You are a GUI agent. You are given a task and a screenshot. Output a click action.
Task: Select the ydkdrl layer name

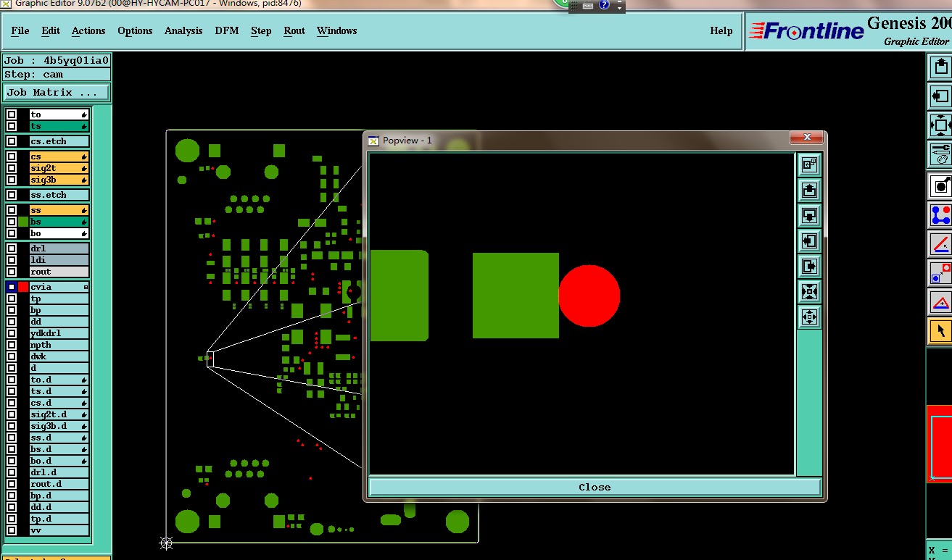tap(59, 333)
